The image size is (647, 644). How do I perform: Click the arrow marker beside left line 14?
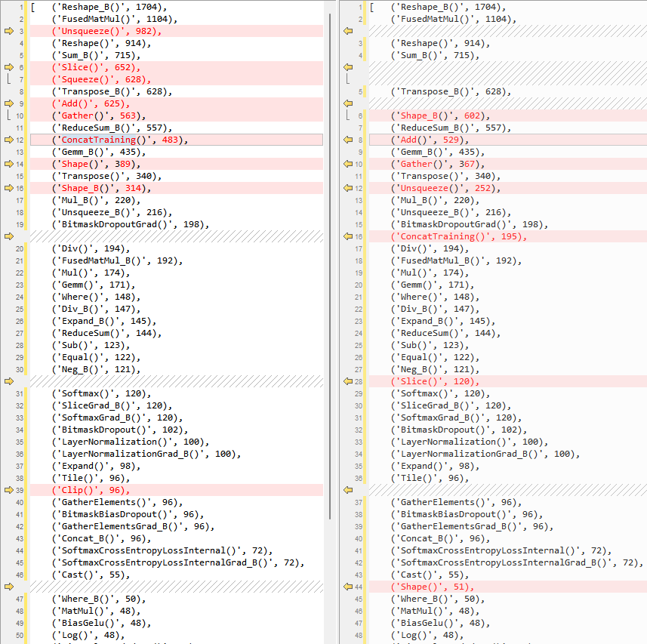click(x=8, y=164)
